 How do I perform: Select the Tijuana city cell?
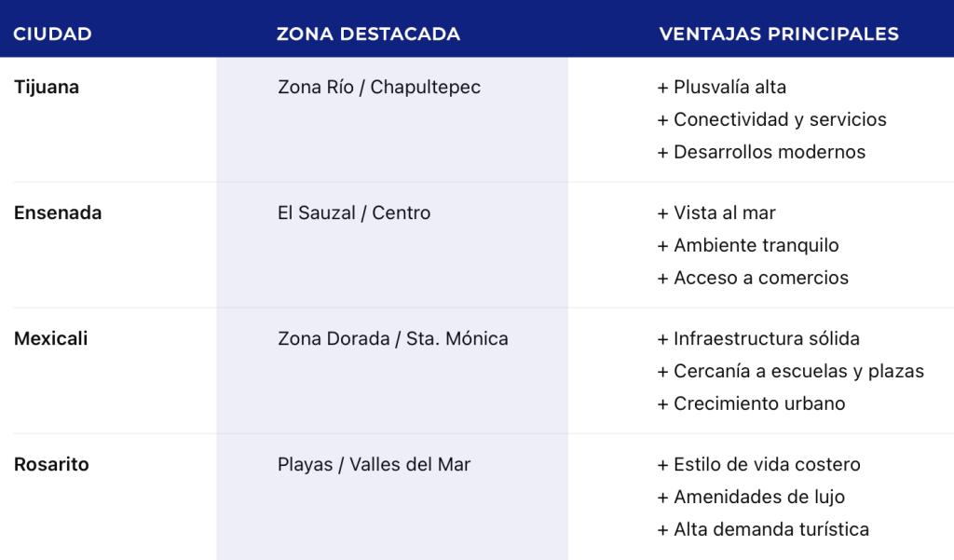[47, 88]
